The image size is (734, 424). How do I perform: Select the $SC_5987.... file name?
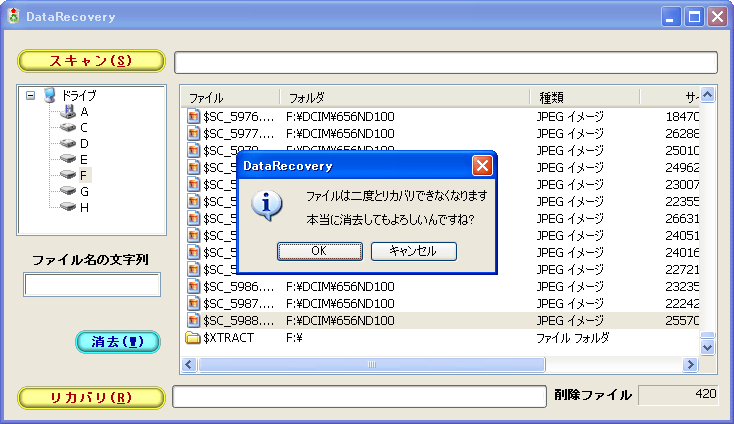pos(239,303)
